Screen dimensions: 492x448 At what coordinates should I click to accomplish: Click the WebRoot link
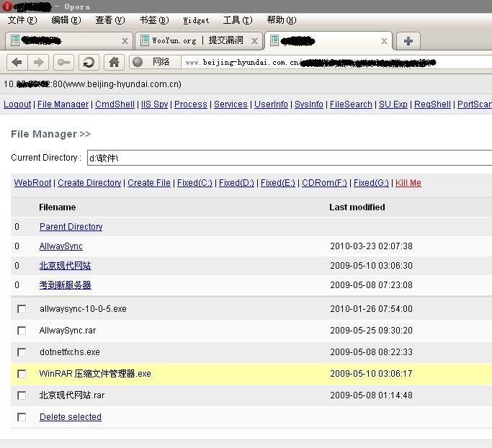coord(32,183)
